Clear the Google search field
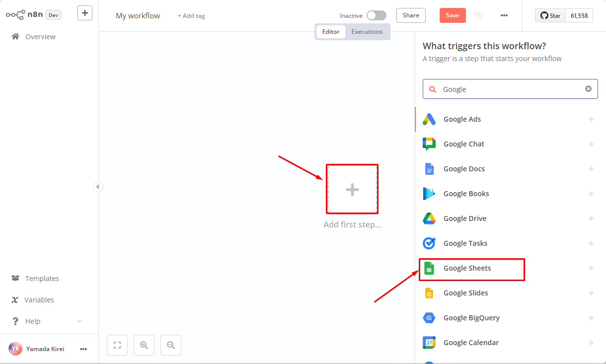 (588, 89)
